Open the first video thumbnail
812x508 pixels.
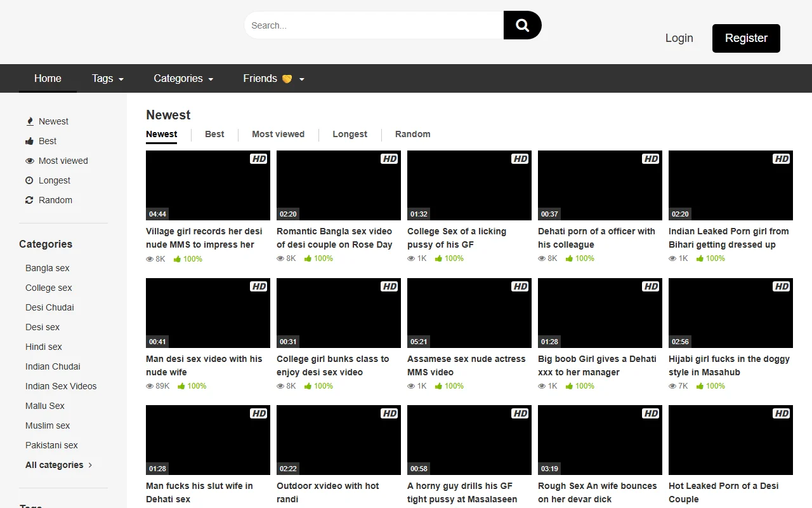pyautogui.click(x=207, y=185)
